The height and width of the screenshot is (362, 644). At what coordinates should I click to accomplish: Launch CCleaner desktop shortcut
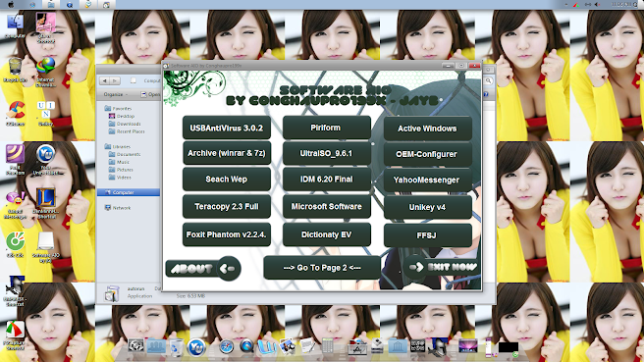pyautogui.click(x=15, y=113)
